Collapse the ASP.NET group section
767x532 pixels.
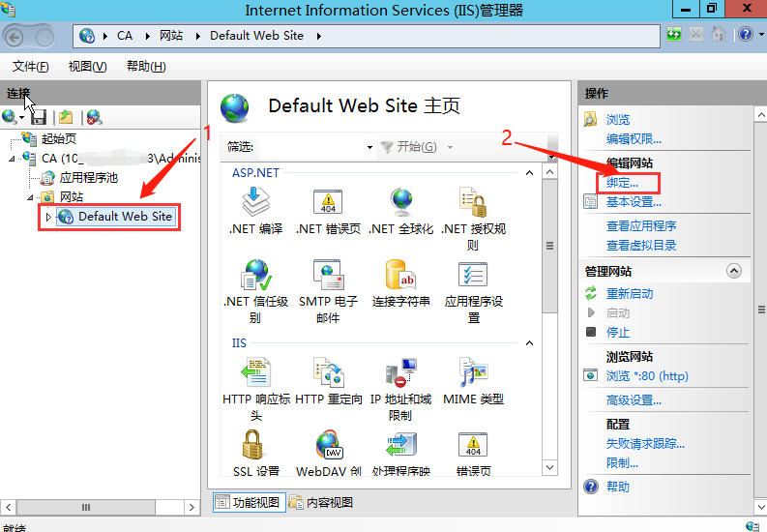point(529,173)
